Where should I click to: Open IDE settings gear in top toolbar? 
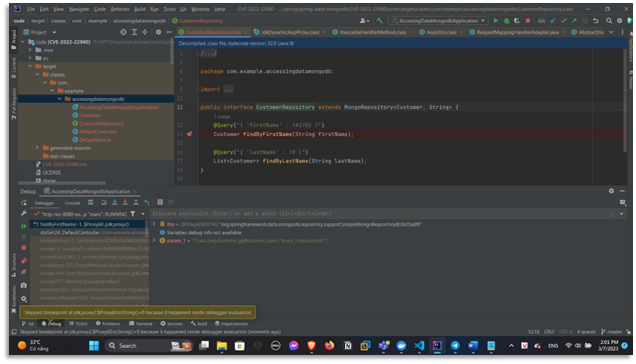point(619,21)
